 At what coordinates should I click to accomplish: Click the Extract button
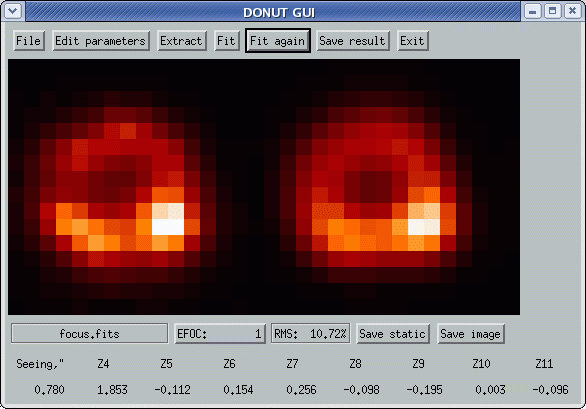click(181, 41)
